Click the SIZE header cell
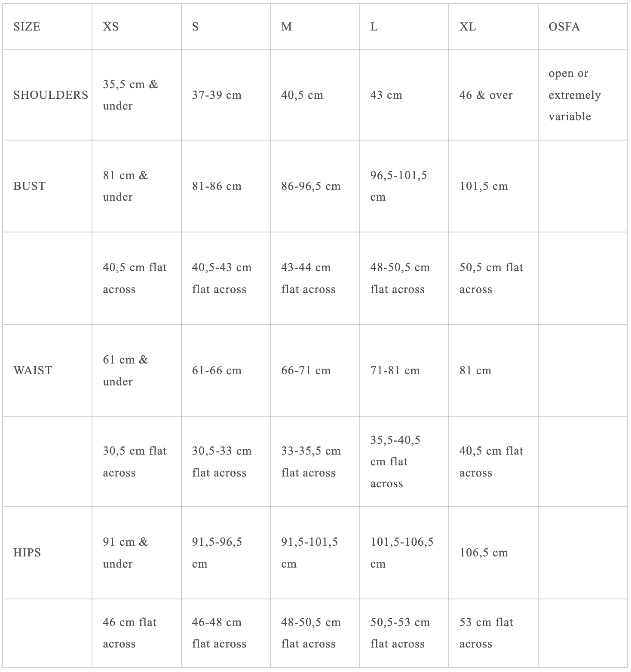Screen dimensions: 631x672 click(x=27, y=27)
